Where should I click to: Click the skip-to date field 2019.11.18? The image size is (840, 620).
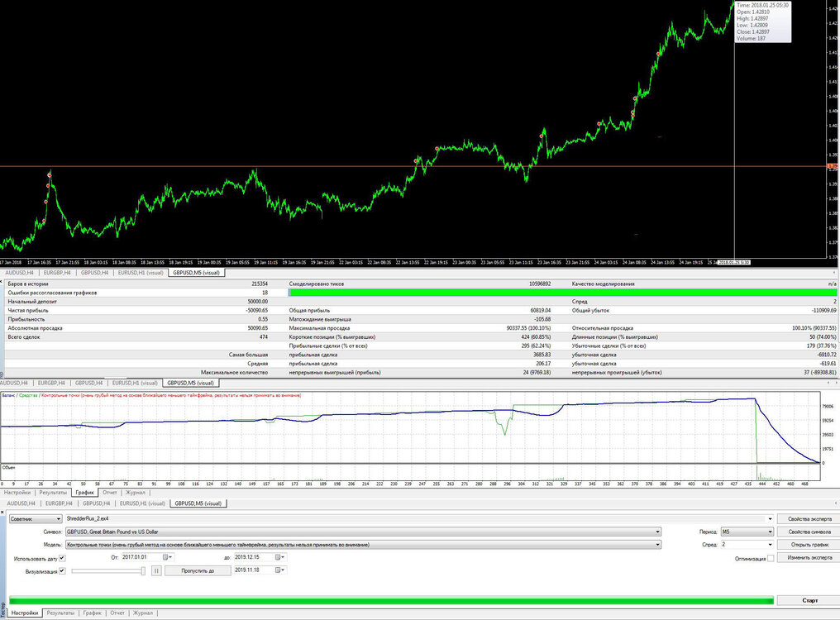pyautogui.click(x=255, y=570)
